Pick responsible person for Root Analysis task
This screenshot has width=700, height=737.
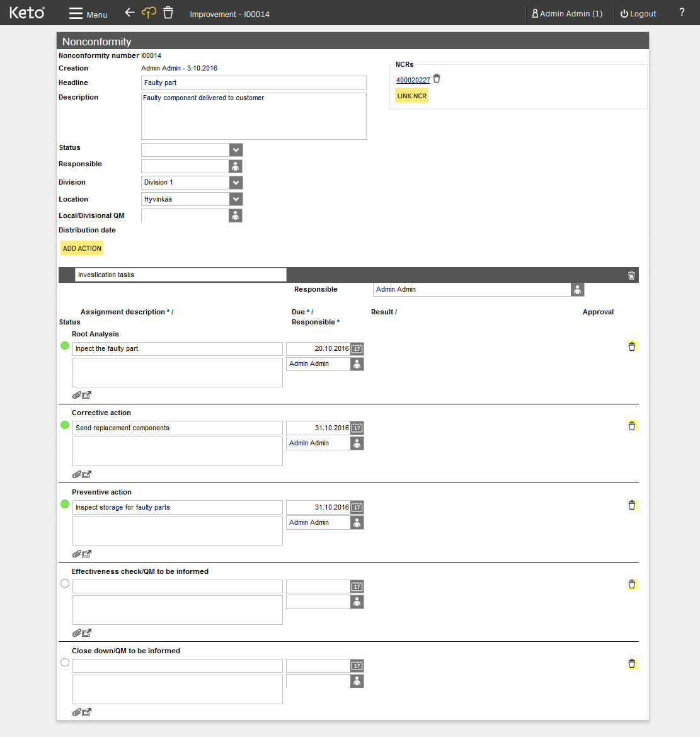click(357, 364)
